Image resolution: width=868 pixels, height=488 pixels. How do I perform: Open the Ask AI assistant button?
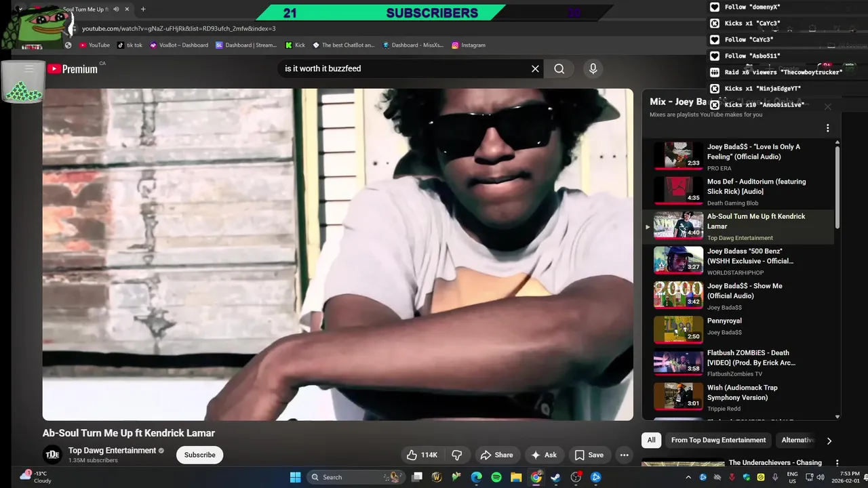[544, 455]
